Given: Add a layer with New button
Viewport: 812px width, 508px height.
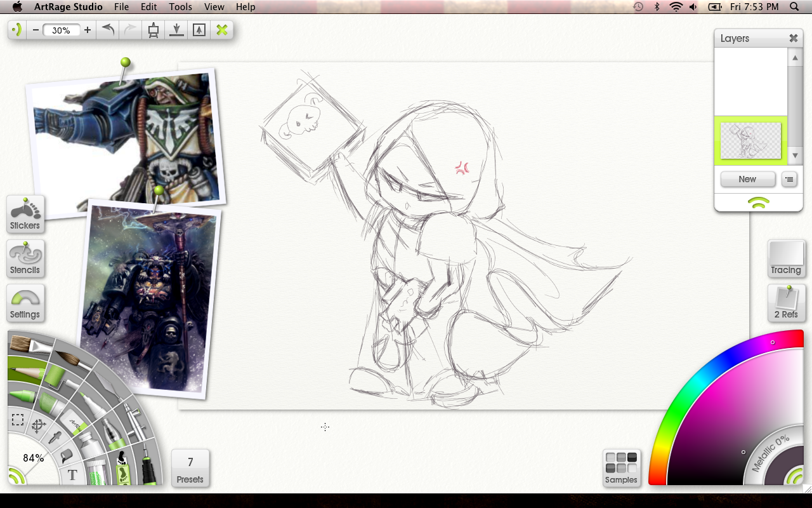Looking at the screenshot, I should [x=747, y=179].
